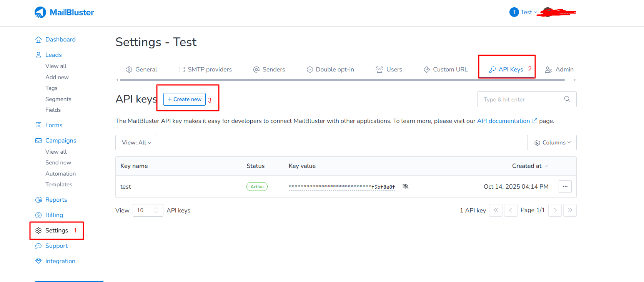Click the Create new button
Screen dimensions: 644x282
185,99
